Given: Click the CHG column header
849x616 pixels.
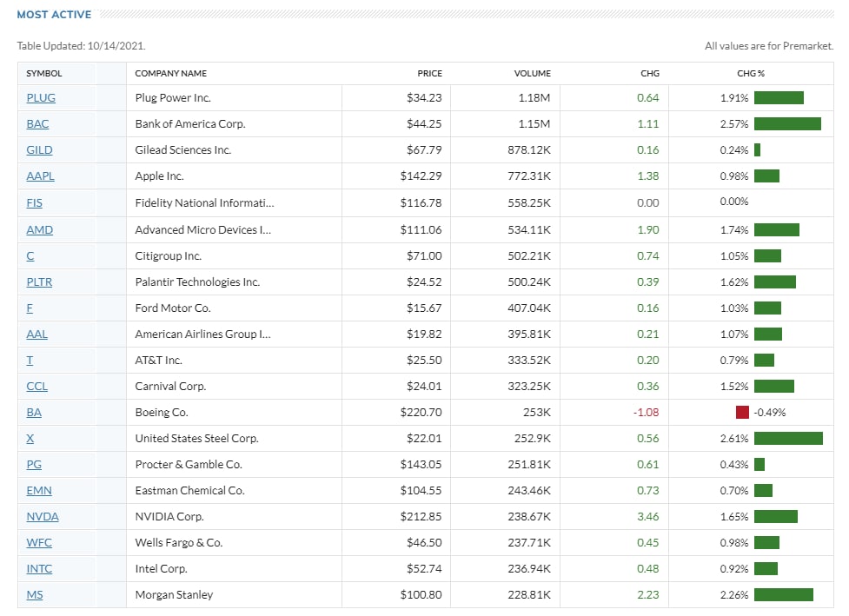Looking at the screenshot, I should point(650,74).
